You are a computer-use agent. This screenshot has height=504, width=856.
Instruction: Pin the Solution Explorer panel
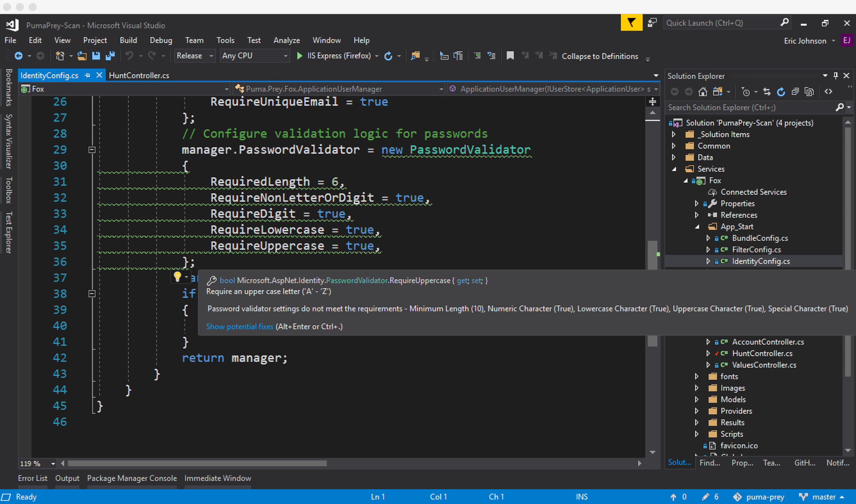tap(836, 75)
